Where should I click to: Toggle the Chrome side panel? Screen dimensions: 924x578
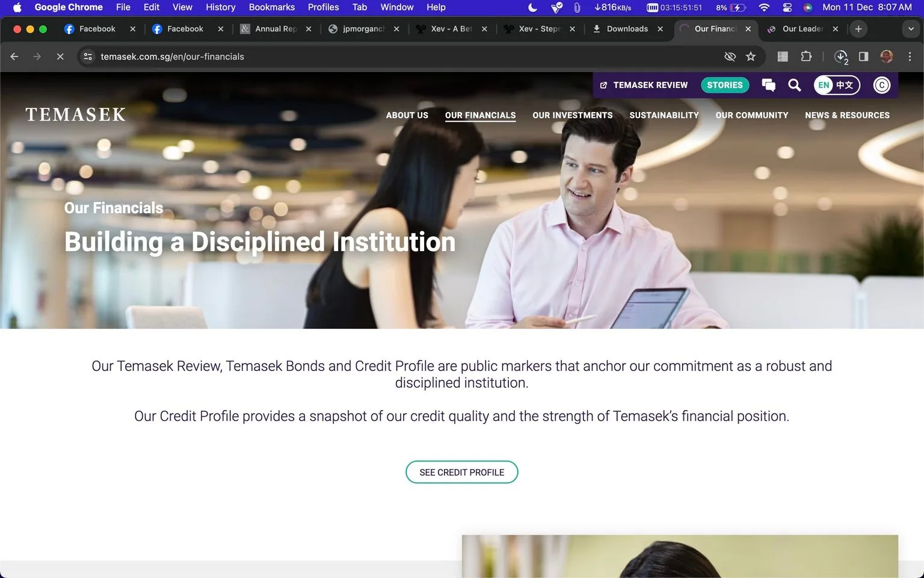pos(863,57)
